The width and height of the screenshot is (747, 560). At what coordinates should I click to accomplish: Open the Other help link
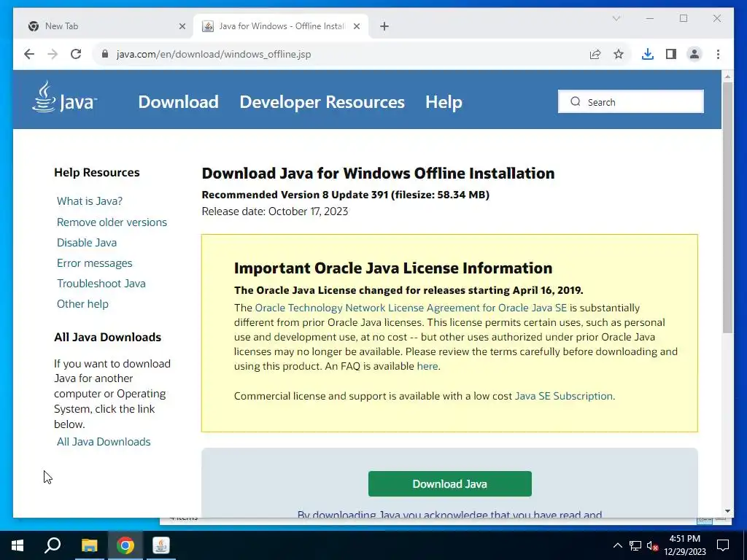pyautogui.click(x=82, y=304)
